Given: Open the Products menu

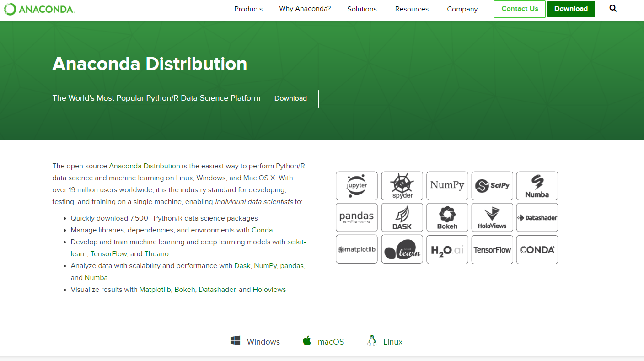Looking at the screenshot, I should (x=248, y=9).
